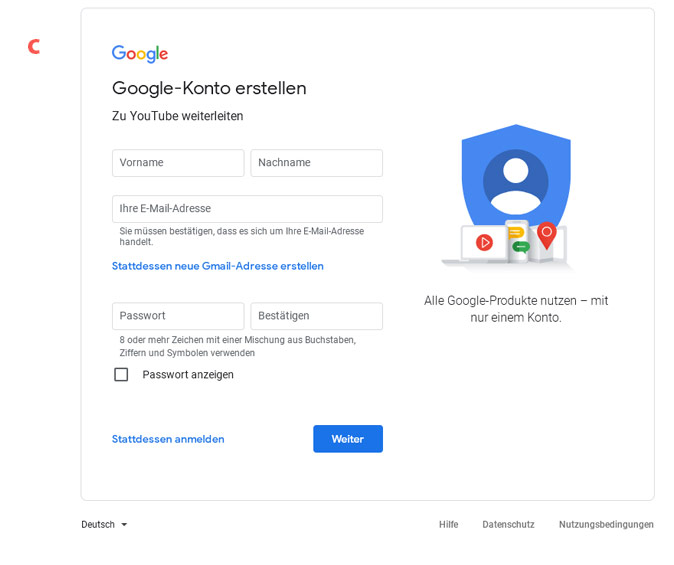Enable the Passwort anzeigen checkbox
The width and height of the screenshot is (674, 565).
(121, 375)
